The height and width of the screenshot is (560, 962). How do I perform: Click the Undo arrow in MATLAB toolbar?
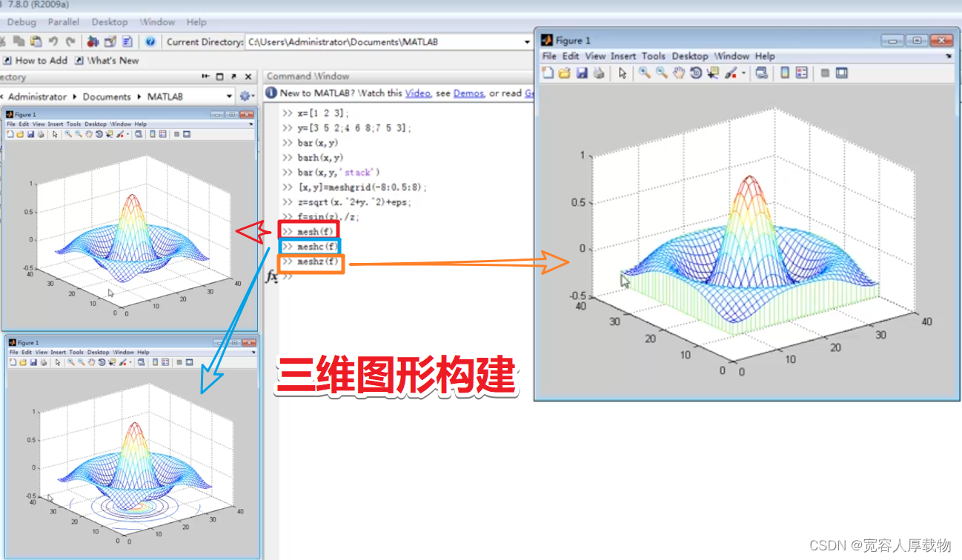53,41
